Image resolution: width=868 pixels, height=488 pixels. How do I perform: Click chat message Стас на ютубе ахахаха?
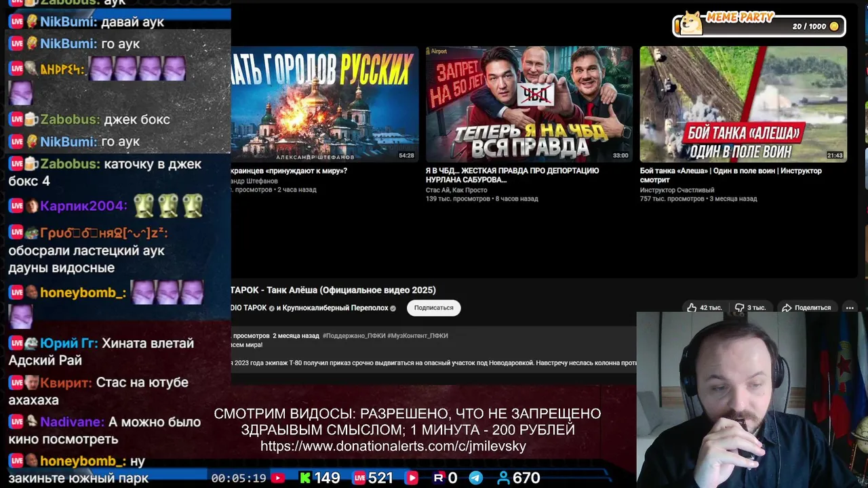pos(98,392)
